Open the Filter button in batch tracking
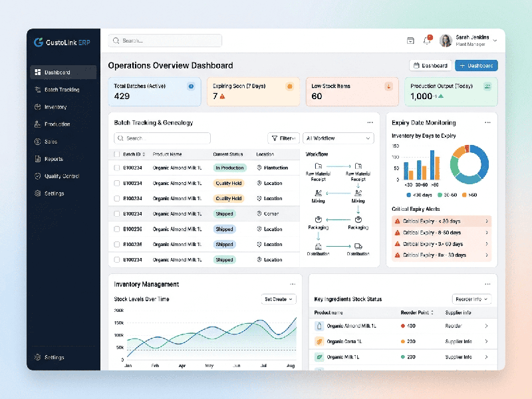Viewport: 532px width, 399px height. (284, 138)
